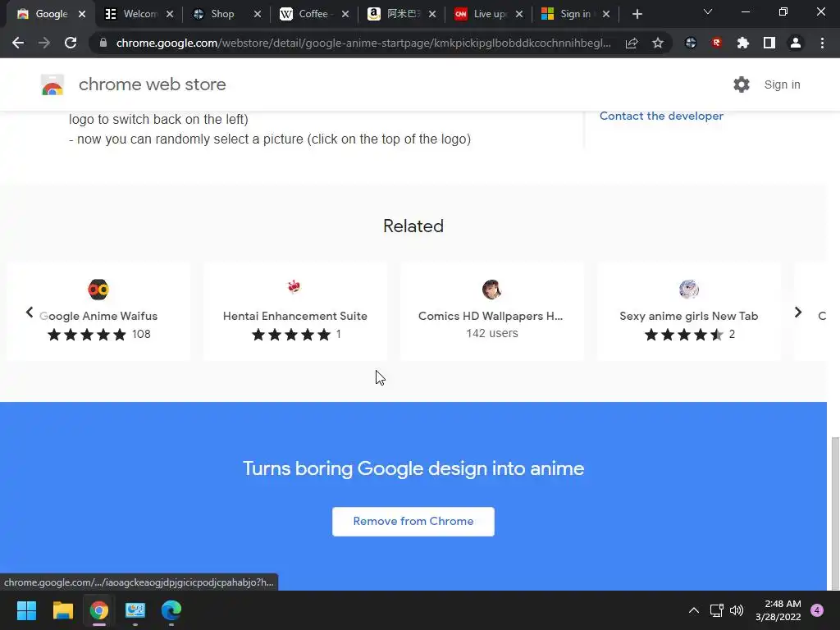
Task: Open the Extensions puzzle menu
Action: pos(742,43)
